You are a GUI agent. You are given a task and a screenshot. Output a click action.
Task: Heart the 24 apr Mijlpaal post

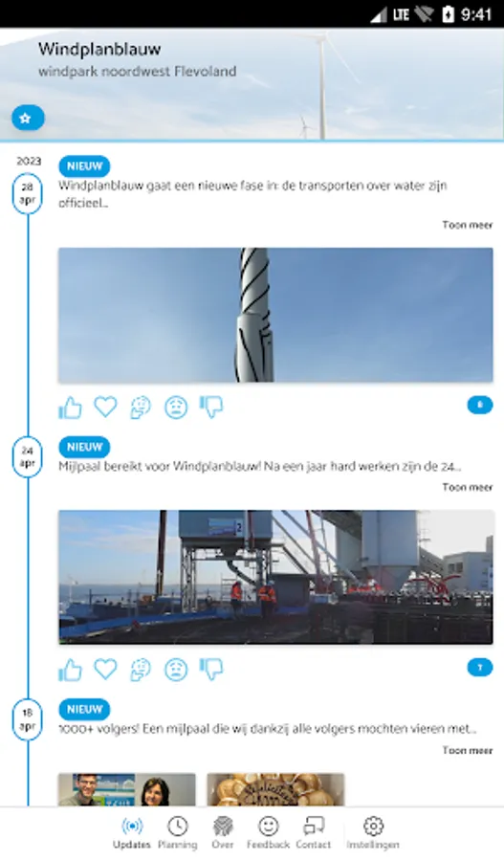pyautogui.click(x=105, y=670)
